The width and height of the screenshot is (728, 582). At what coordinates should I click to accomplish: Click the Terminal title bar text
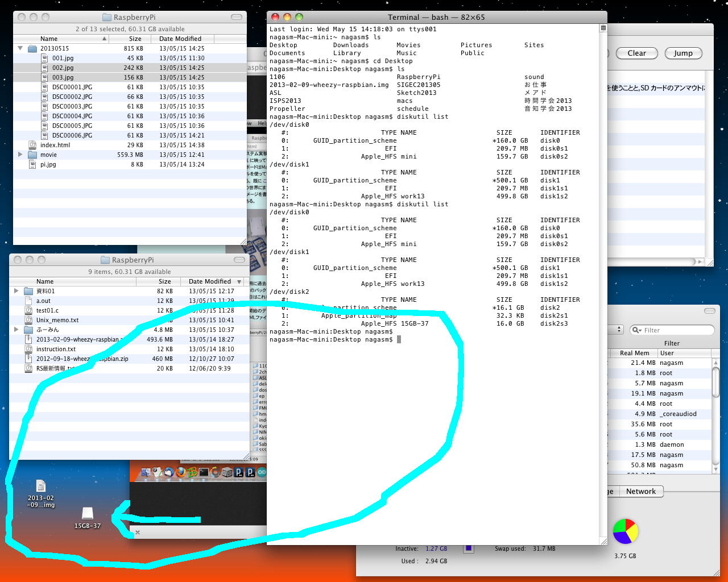click(x=436, y=17)
